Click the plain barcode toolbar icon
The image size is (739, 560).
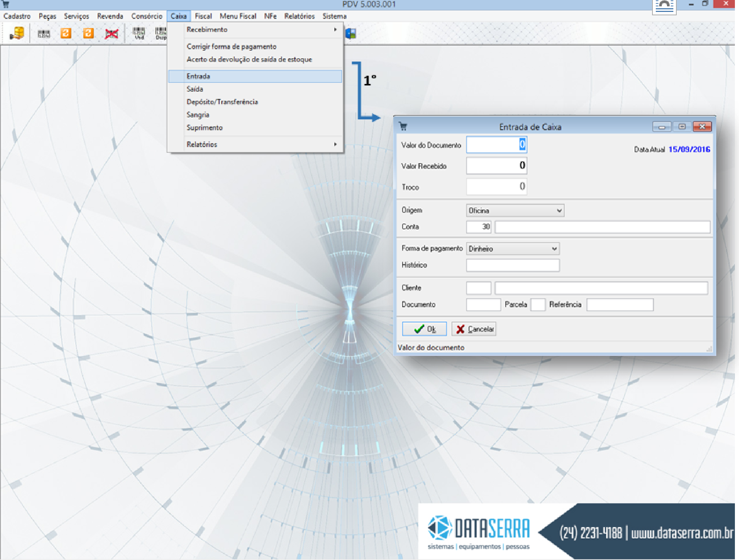[44, 34]
